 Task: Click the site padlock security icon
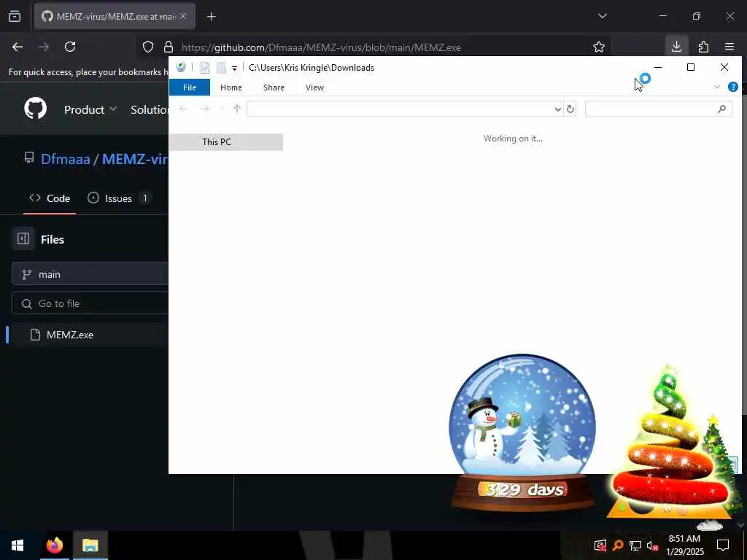(x=169, y=47)
